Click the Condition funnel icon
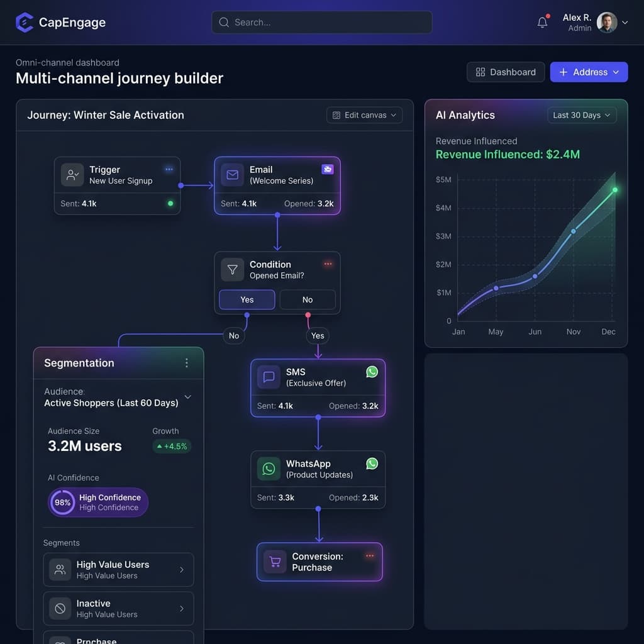This screenshot has width=644, height=644. point(233,270)
